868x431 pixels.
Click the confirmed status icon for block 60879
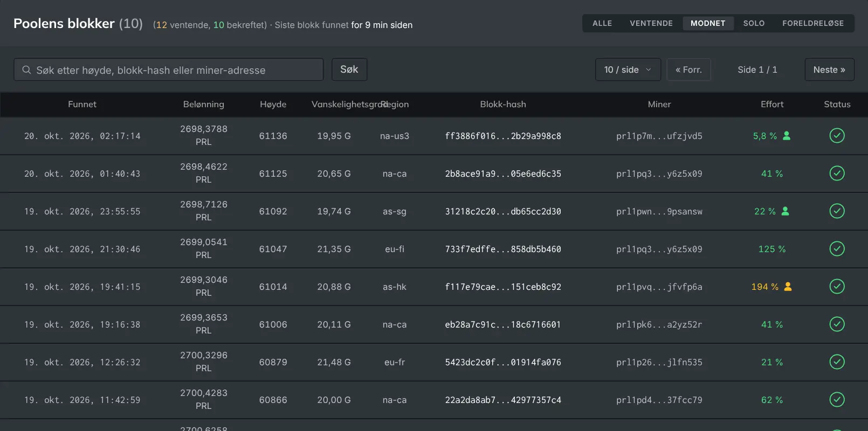(x=837, y=362)
